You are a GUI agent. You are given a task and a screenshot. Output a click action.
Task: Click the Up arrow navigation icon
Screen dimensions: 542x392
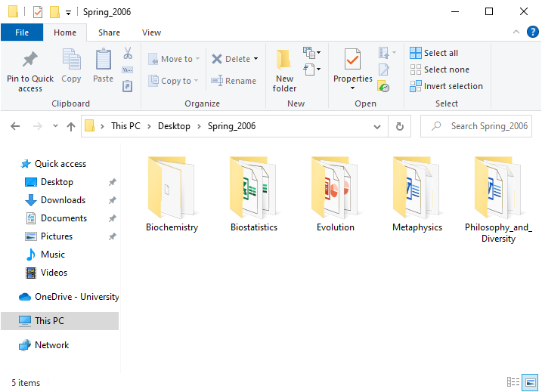point(71,127)
